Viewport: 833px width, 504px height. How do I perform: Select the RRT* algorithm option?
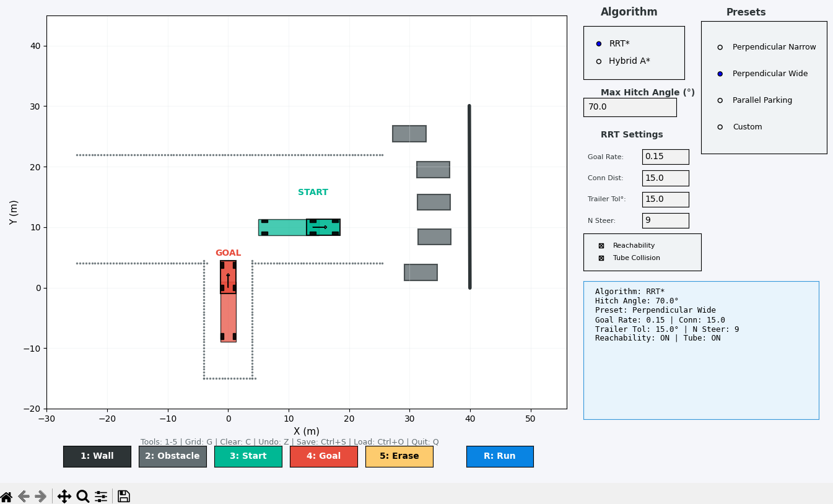(x=599, y=44)
